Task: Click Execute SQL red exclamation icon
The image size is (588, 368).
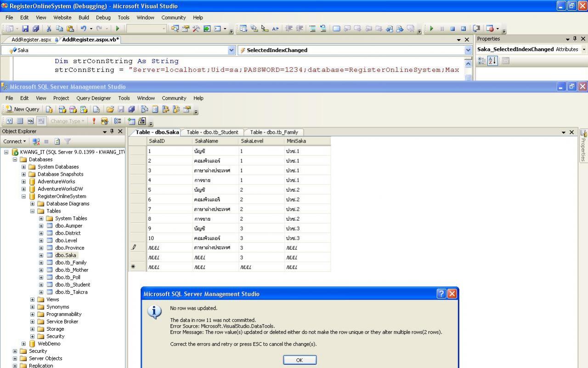Action: point(94,121)
